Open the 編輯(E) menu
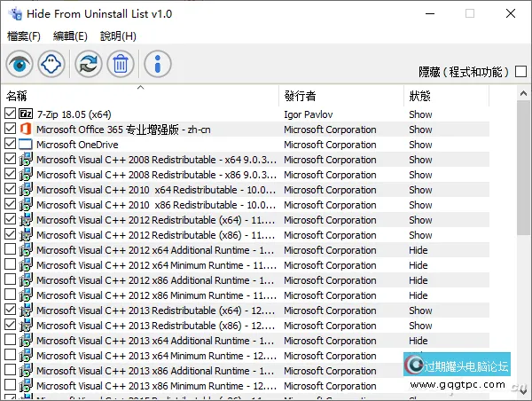Viewport: 532px width, 401px height. click(x=70, y=36)
